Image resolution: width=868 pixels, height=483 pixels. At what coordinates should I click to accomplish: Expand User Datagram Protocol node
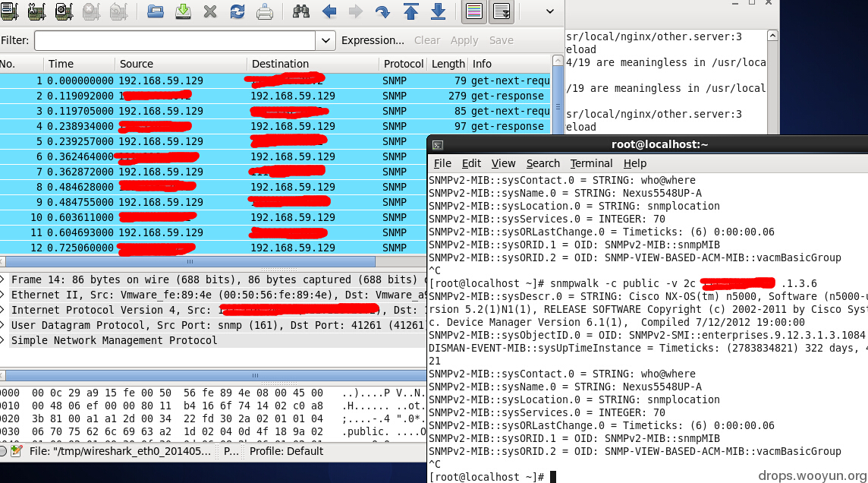pyautogui.click(x=3, y=324)
